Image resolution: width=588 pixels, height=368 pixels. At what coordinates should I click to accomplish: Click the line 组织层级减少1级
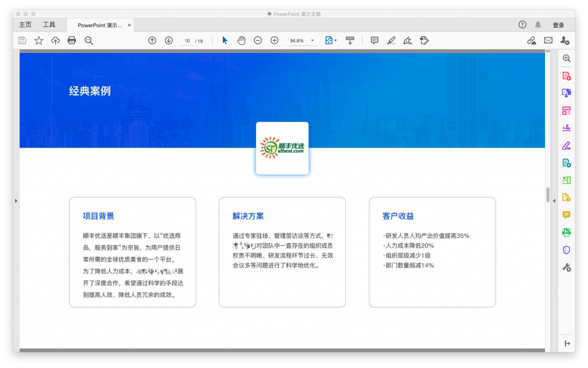[407, 255]
